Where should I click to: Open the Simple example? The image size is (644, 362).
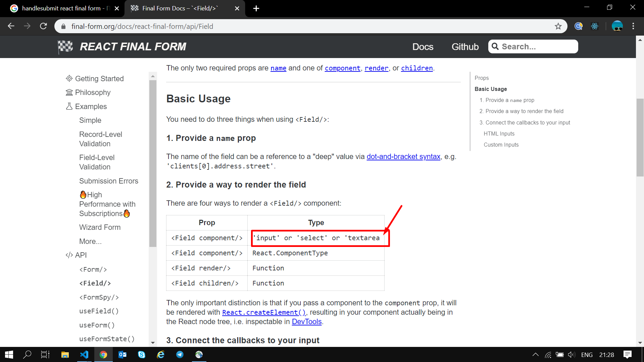pos(90,120)
